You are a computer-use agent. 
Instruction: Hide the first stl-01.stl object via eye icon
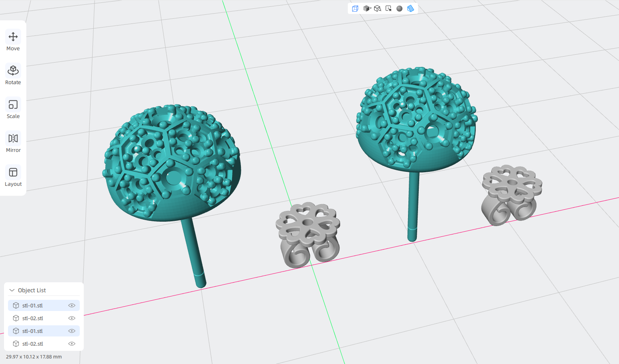(72, 305)
